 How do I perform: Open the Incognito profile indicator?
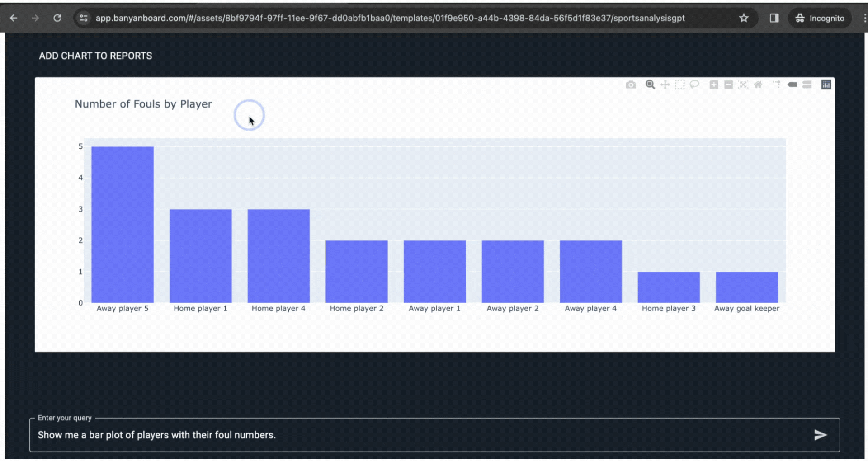[820, 18]
